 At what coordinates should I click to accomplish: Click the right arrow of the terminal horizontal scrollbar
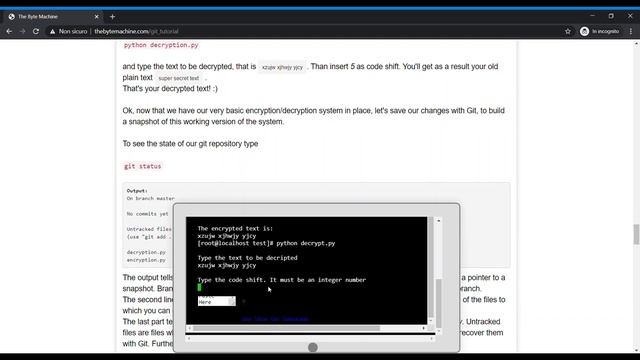pos(423,328)
